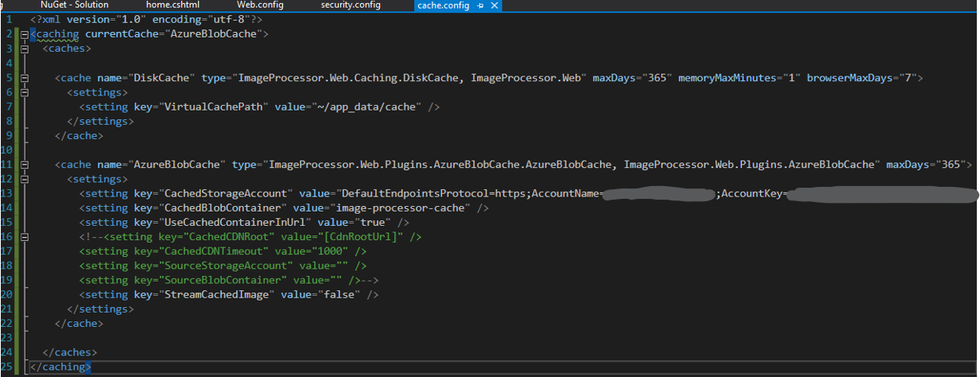Collapse the DiskCache cache element fold marker
980x377 pixels.
pyautogui.click(x=24, y=78)
